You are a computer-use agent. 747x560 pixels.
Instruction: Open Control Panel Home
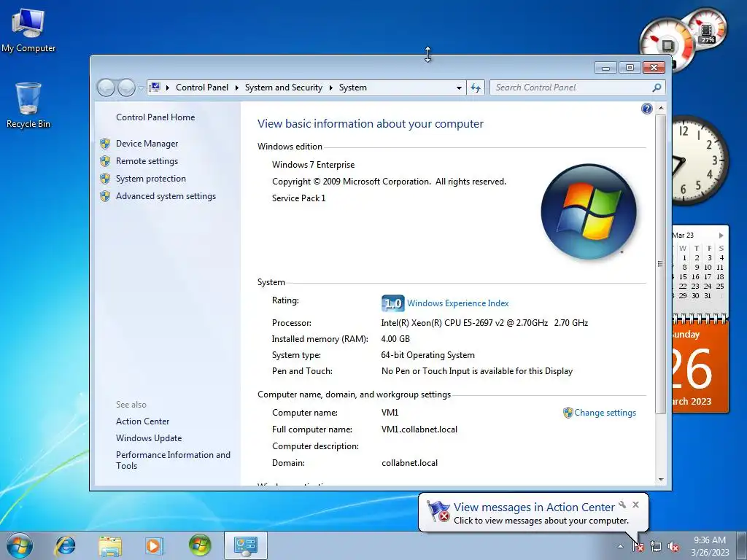pyautogui.click(x=155, y=117)
